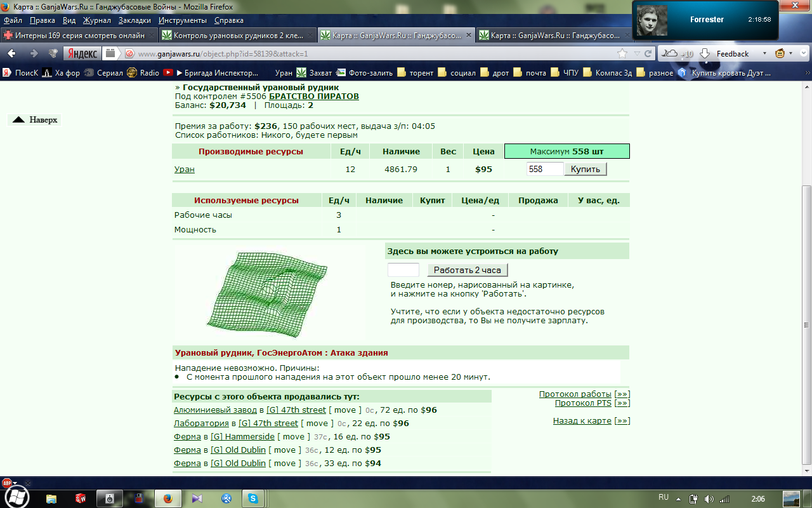The width and height of the screenshot is (812, 508).
Task: Click the network signal tray icon
Action: [724, 498]
